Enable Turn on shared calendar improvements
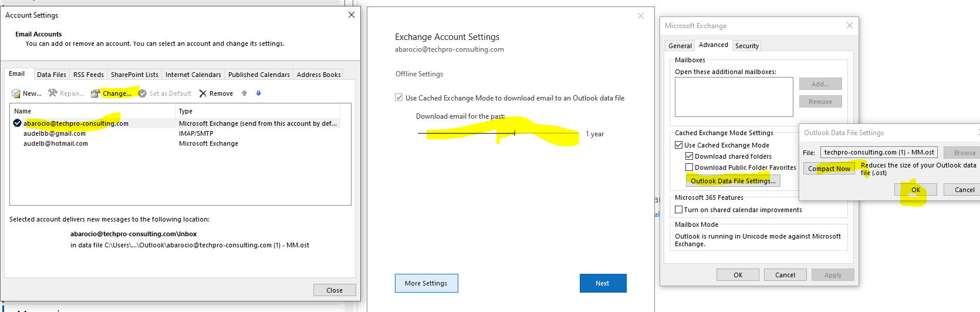Image resolution: width=980 pixels, height=312 pixels. pos(678,209)
